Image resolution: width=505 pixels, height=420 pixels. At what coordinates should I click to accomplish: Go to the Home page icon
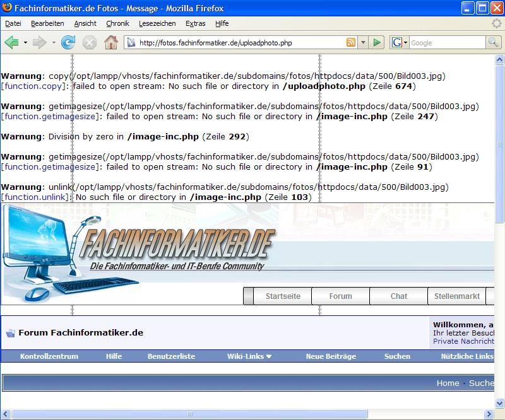[111, 42]
